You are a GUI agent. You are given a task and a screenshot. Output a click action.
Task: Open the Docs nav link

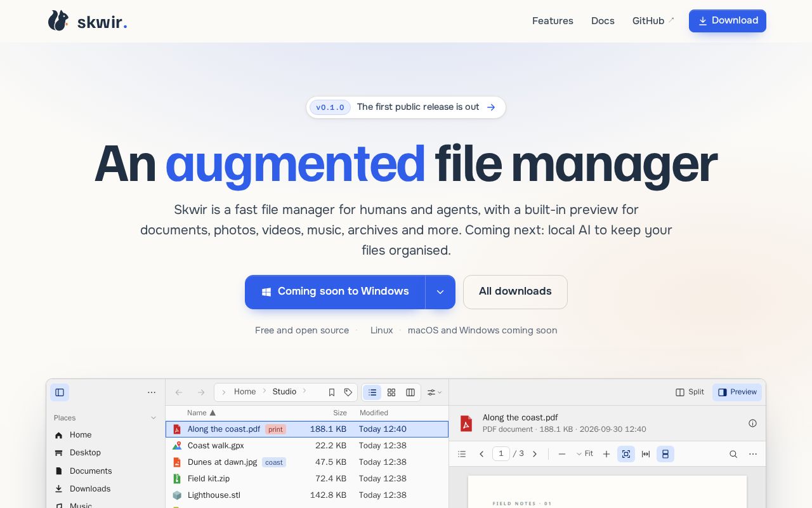pos(603,21)
